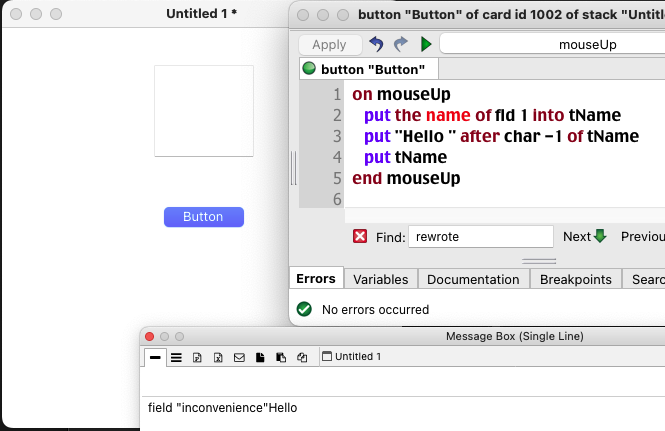Open the Documentation tab
The image size is (665, 431).
[x=473, y=279]
